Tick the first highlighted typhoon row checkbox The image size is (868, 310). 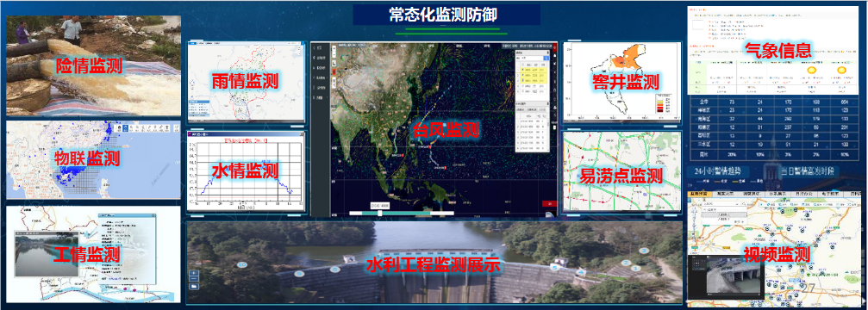point(522,70)
